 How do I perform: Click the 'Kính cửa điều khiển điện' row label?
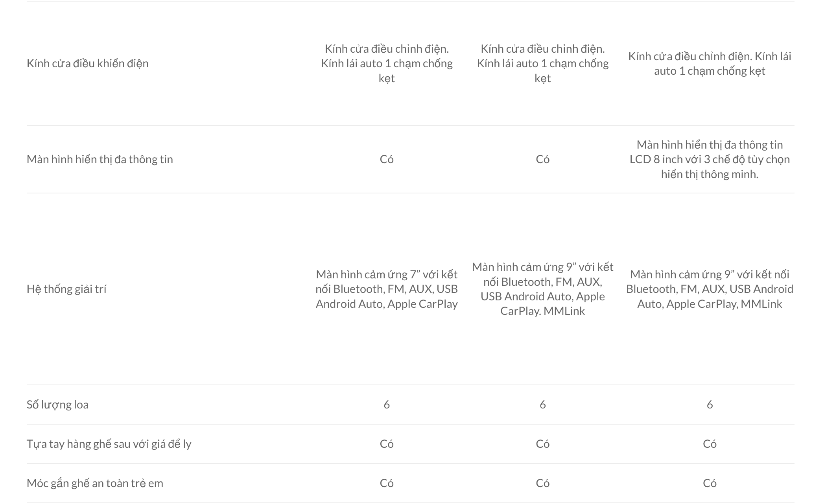coord(88,63)
